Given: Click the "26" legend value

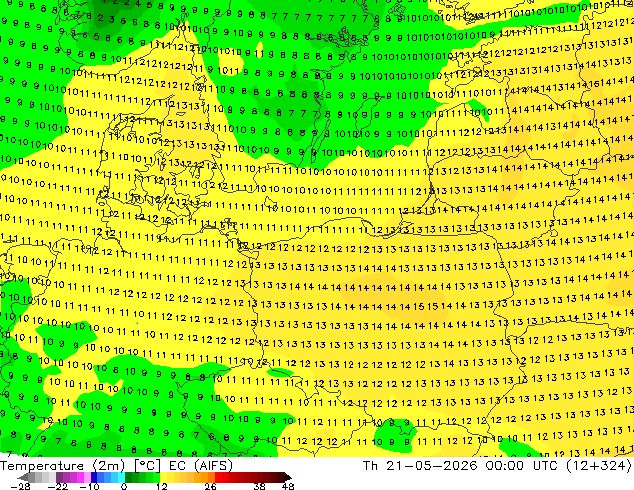Looking at the screenshot, I should pyautogui.click(x=210, y=486).
